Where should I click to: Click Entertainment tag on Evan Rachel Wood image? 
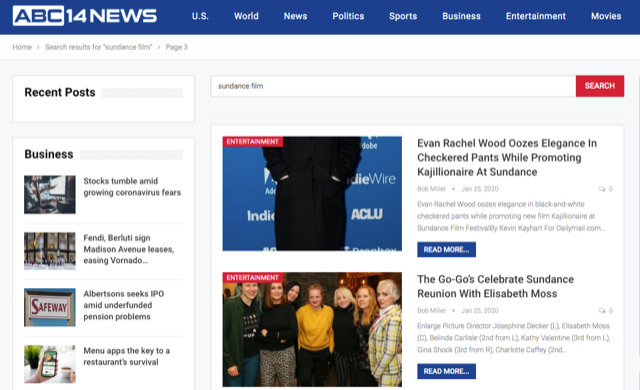pyautogui.click(x=253, y=142)
